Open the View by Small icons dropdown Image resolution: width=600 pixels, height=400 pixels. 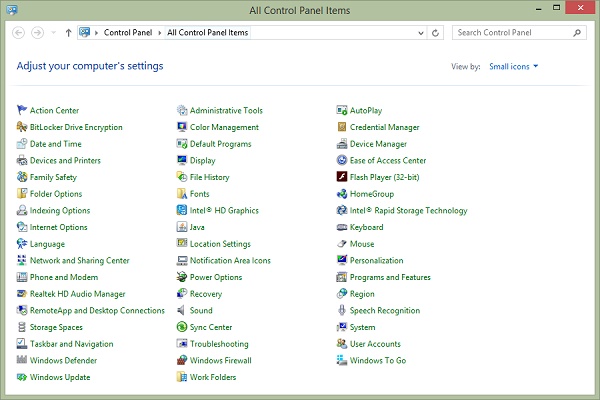(x=514, y=67)
